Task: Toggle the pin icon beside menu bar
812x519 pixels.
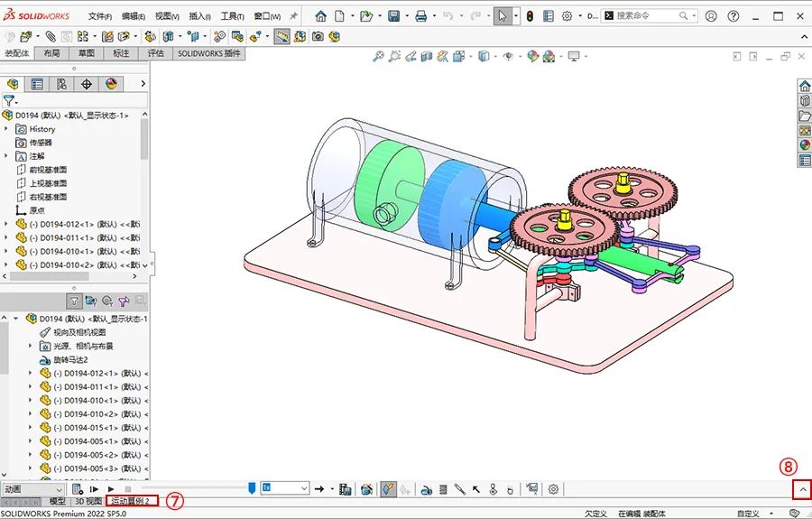Action: [x=293, y=16]
